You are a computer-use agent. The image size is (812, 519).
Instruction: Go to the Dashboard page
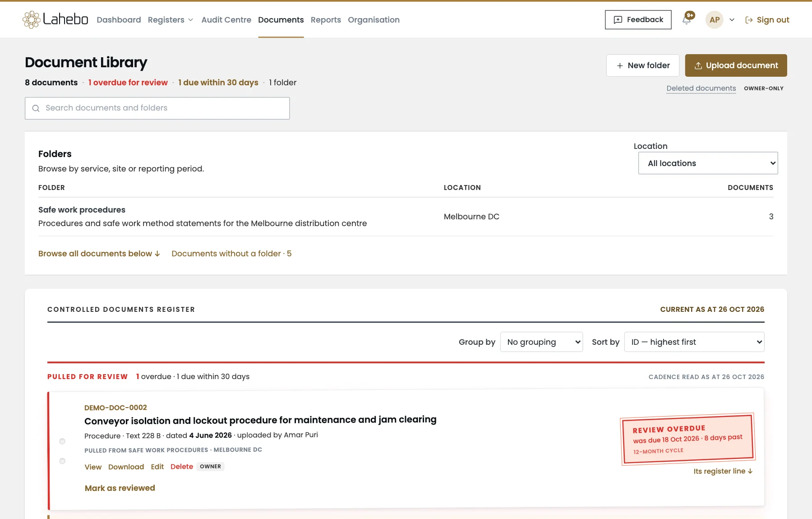coord(119,19)
